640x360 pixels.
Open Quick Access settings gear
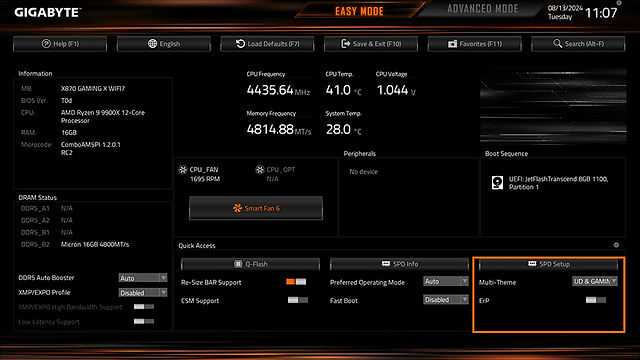point(616,245)
